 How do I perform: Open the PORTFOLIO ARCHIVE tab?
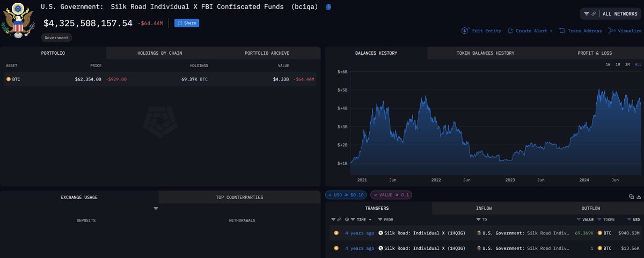267,53
